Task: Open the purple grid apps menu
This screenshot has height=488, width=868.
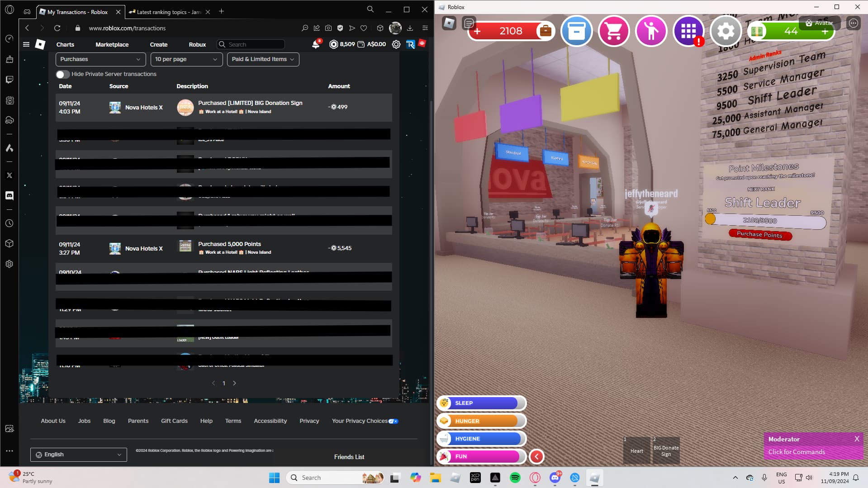Action: [x=688, y=31]
